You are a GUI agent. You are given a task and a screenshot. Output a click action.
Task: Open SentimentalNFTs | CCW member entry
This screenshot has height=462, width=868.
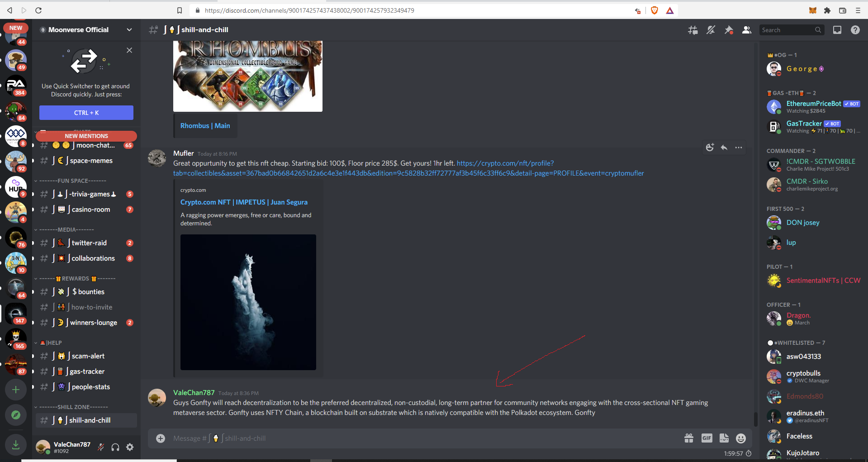[813, 281]
